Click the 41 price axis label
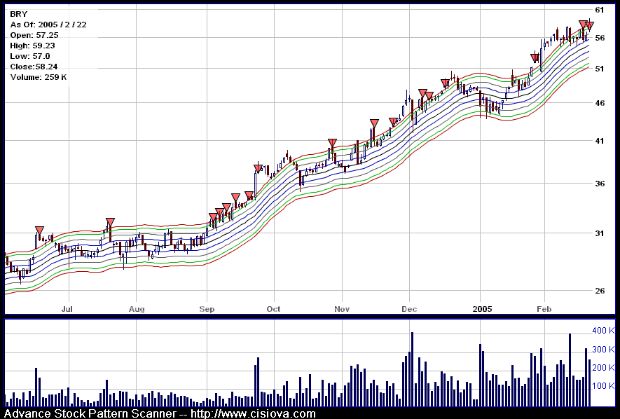 (x=599, y=141)
